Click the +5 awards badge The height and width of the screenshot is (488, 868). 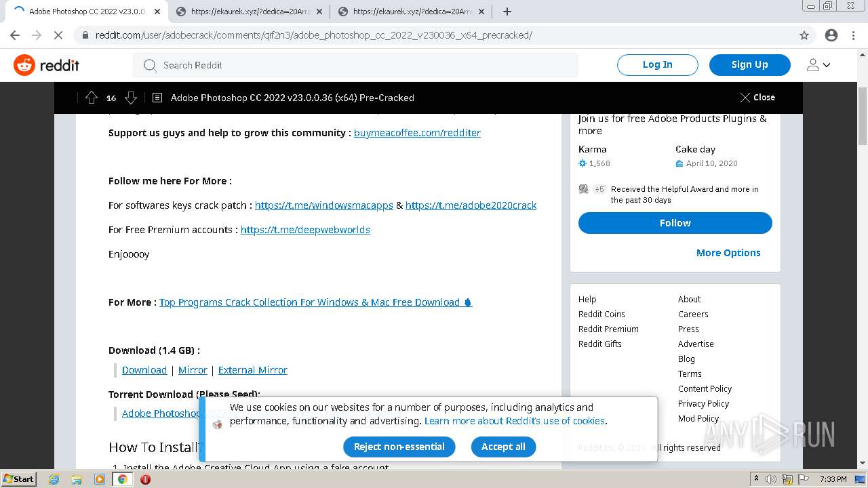599,189
